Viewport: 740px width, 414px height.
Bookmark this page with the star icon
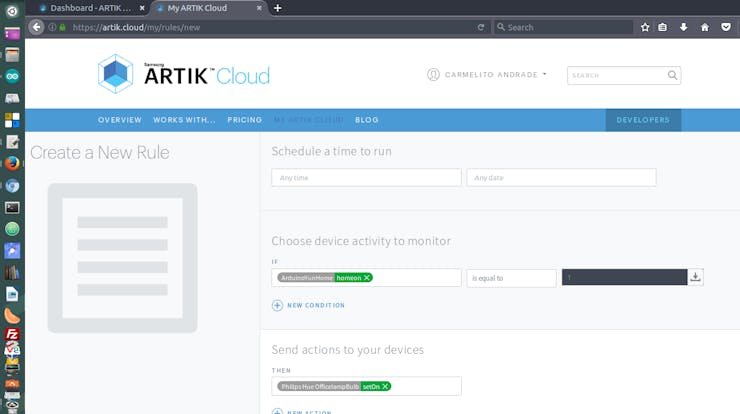645,27
